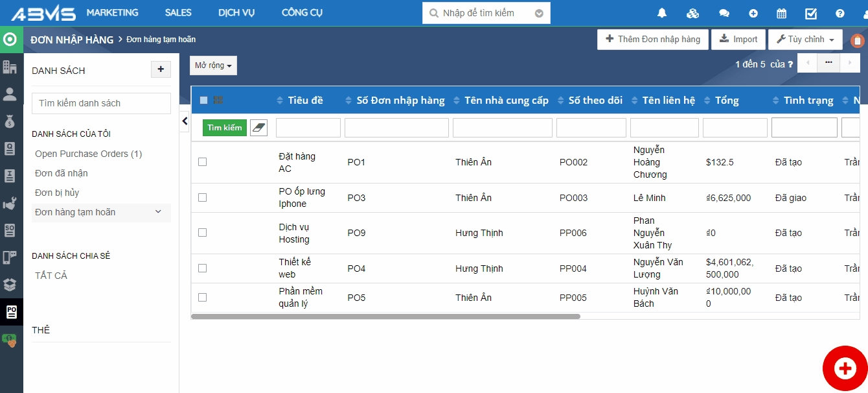Select checkbox for PO1 order row
This screenshot has height=393, width=868.
202,162
